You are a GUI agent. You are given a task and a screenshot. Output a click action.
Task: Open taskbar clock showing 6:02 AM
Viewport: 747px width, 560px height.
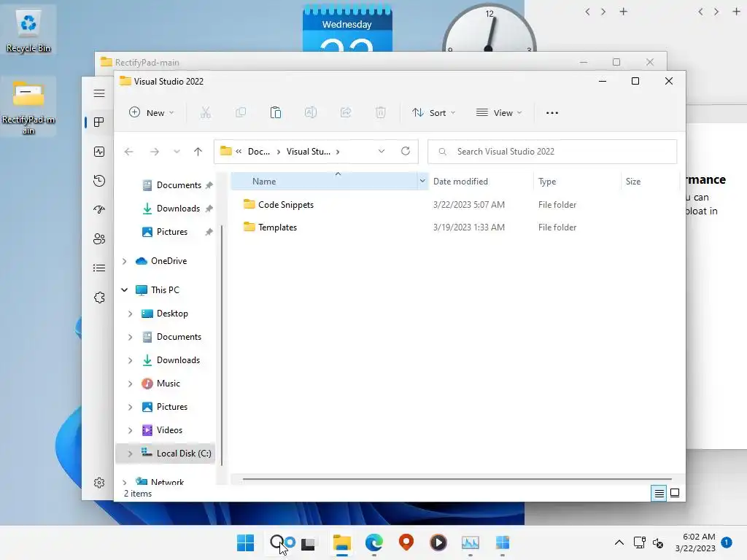tap(695, 542)
